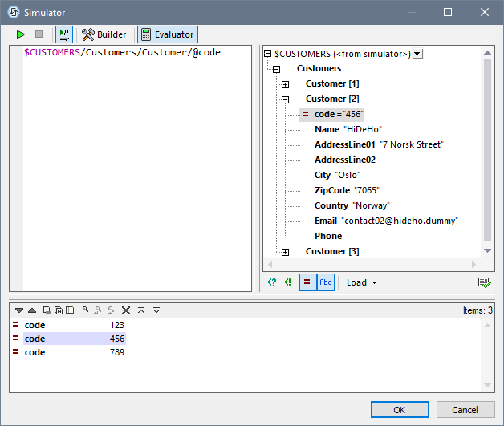Click the magnifier Find icon in results toolbar
Viewport: 504px width, 426px height.
[84, 310]
